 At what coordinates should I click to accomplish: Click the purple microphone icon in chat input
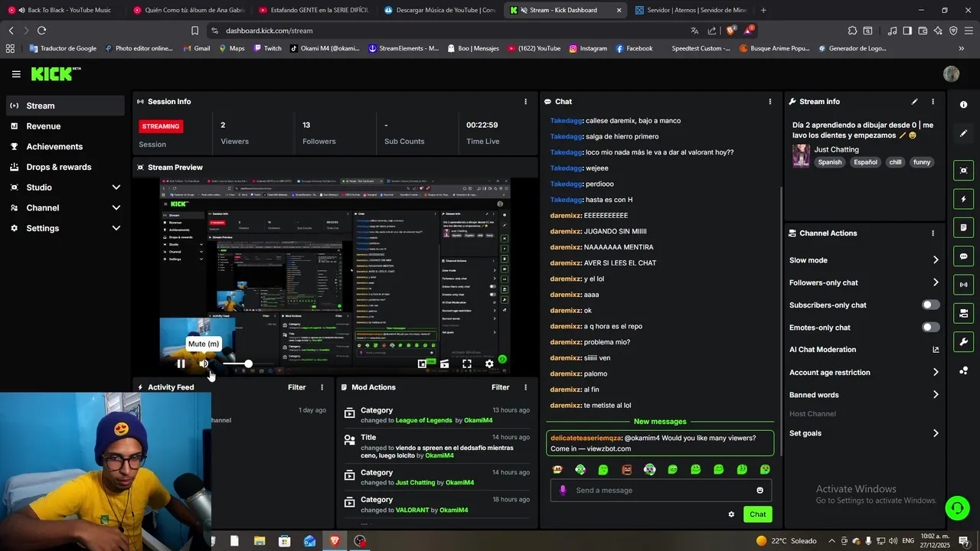click(x=563, y=491)
